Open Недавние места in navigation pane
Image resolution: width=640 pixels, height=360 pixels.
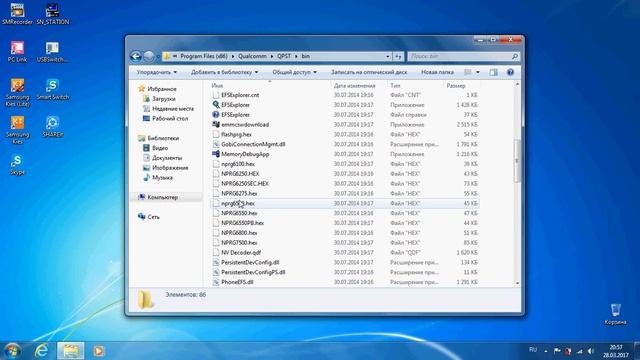tap(173, 109)
